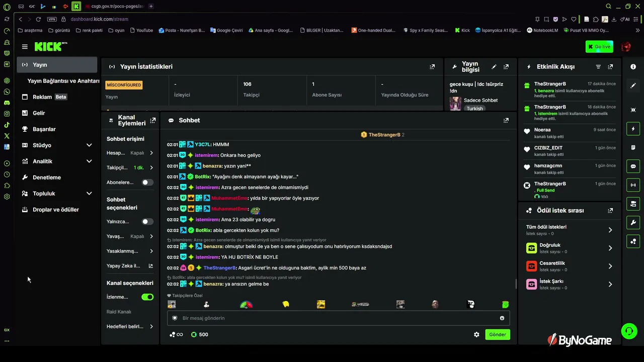Click BotRix in the "Ayağını denk" message
644x362 pixels.
pyautogui.click(x=203, y=177)
